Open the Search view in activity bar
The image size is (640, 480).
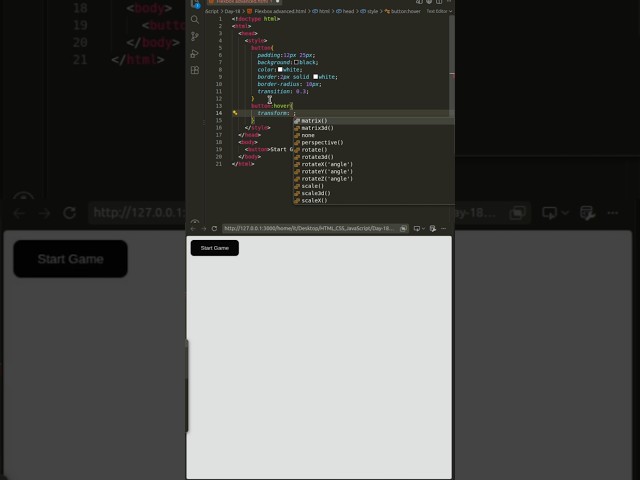click(x=195, y=20)
